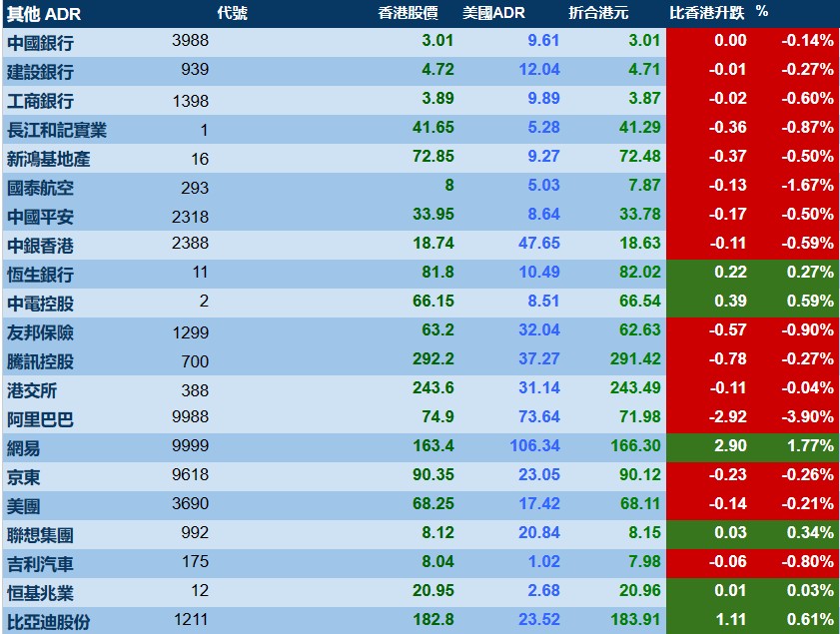Select the 恒生銀行 stock name

pos(40,275)
